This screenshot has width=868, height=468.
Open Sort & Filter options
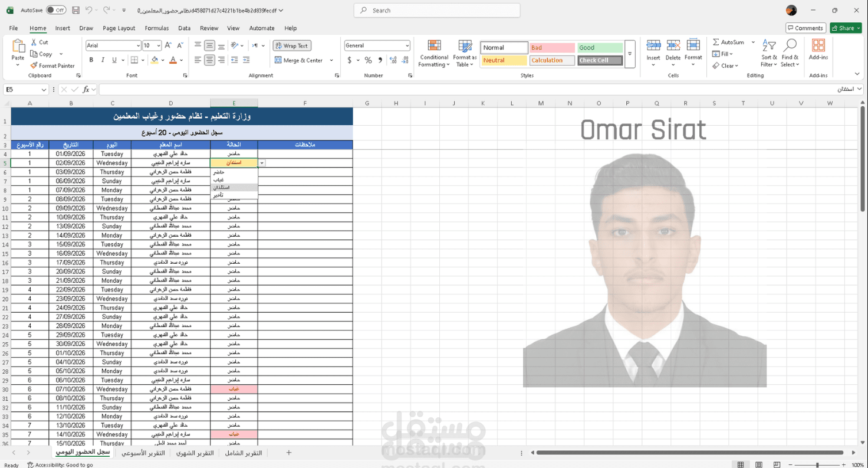(x=768, y=53)
